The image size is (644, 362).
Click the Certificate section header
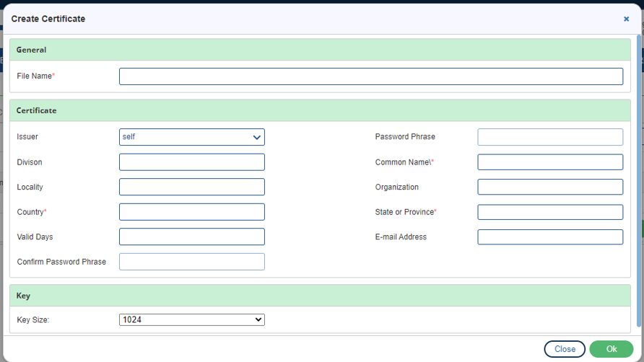(320, 110)
